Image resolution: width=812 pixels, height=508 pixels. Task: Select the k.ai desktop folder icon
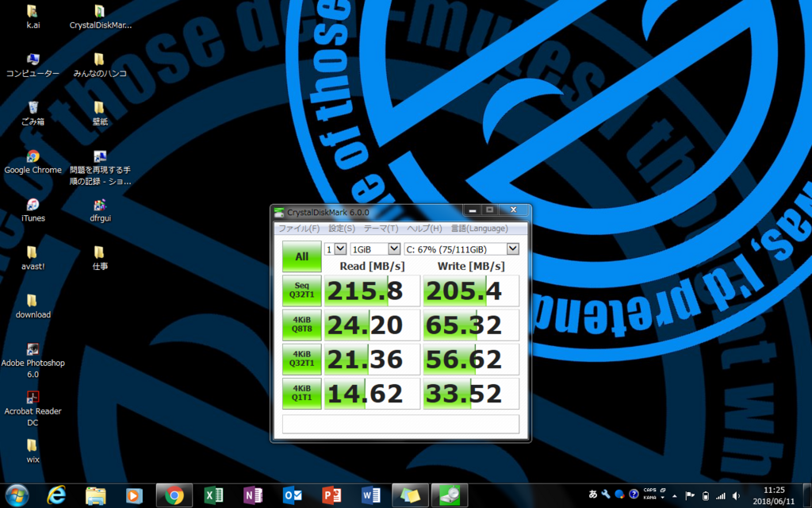coord(33,17)
